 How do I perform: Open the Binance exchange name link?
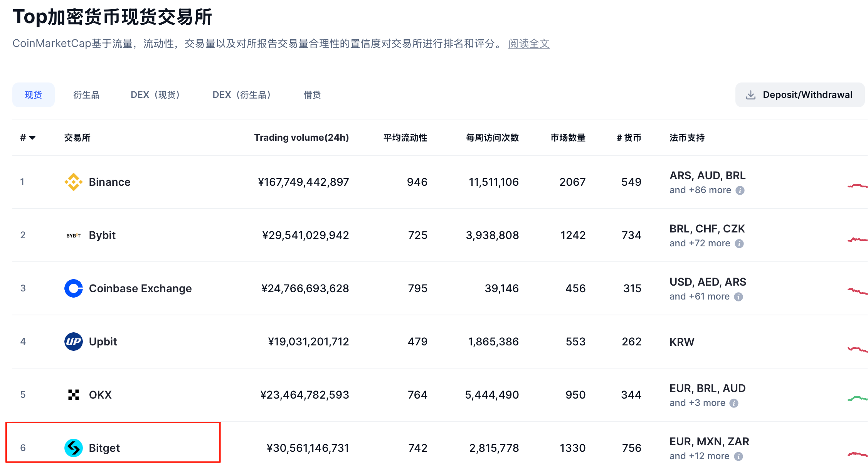click(109, 182)
